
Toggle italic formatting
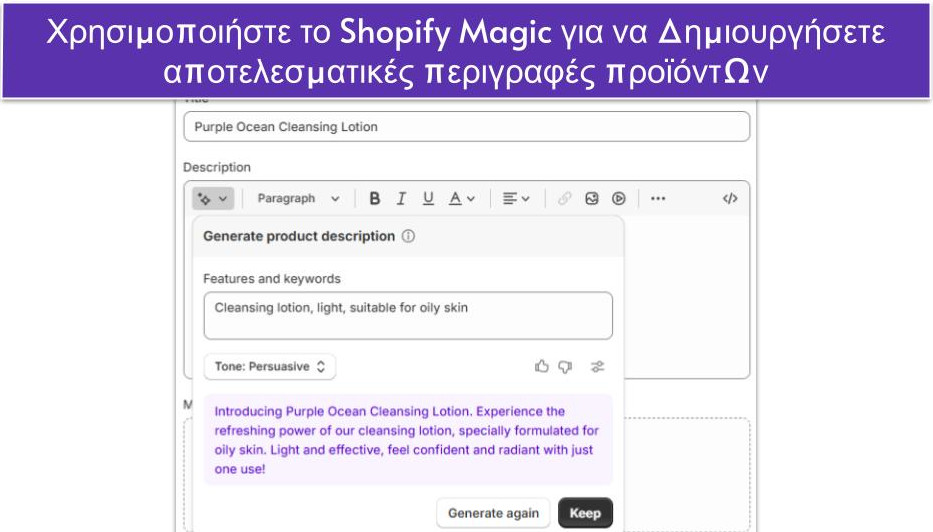tap(402, 199)
